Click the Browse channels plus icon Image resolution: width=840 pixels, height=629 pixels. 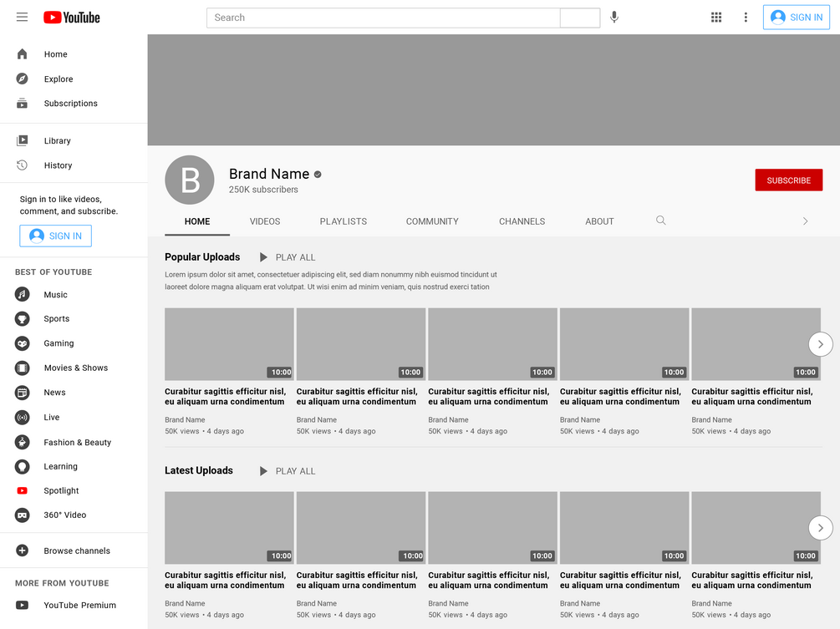[22, 550]
